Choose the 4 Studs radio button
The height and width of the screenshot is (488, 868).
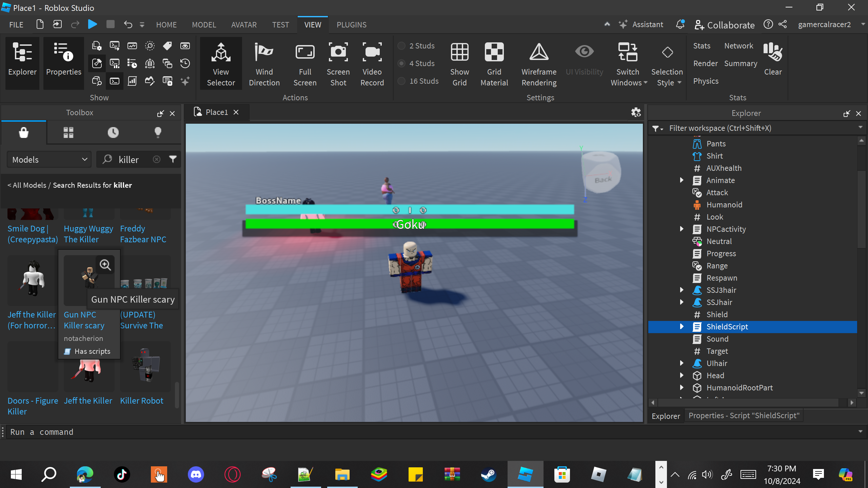(x=401, y=63)
